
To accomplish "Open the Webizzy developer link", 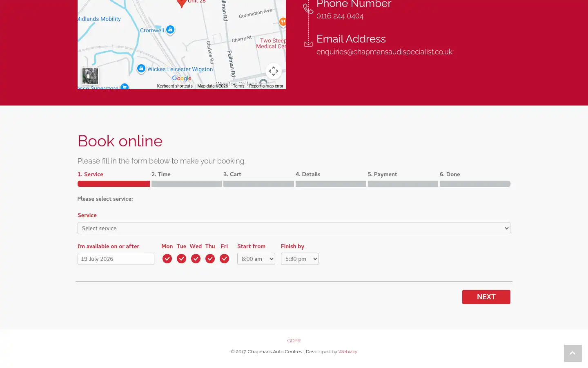I will (x=347, y=352).
